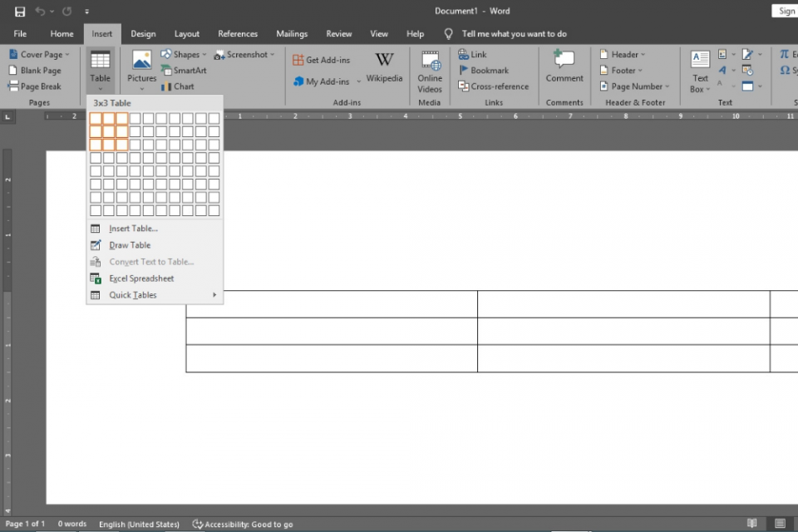Screen dimensions: 798x532
Task: Add a Bookmark
Action: tap(484, 71)
